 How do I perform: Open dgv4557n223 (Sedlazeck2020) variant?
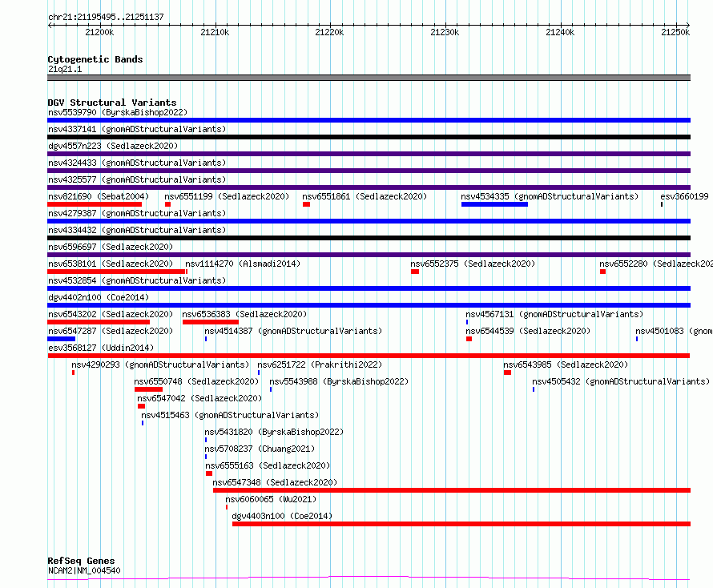113,146
